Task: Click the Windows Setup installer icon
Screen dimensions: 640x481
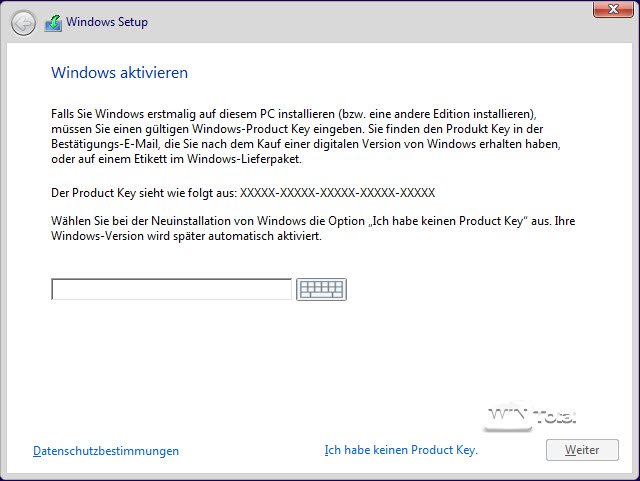Action: coord(53,23)
